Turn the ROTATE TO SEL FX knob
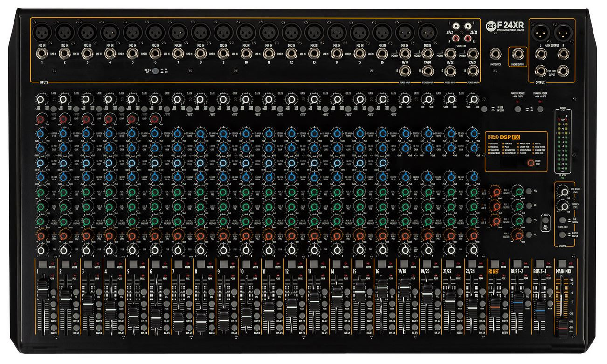The image size is (607, 364). (x=531, y=163)
